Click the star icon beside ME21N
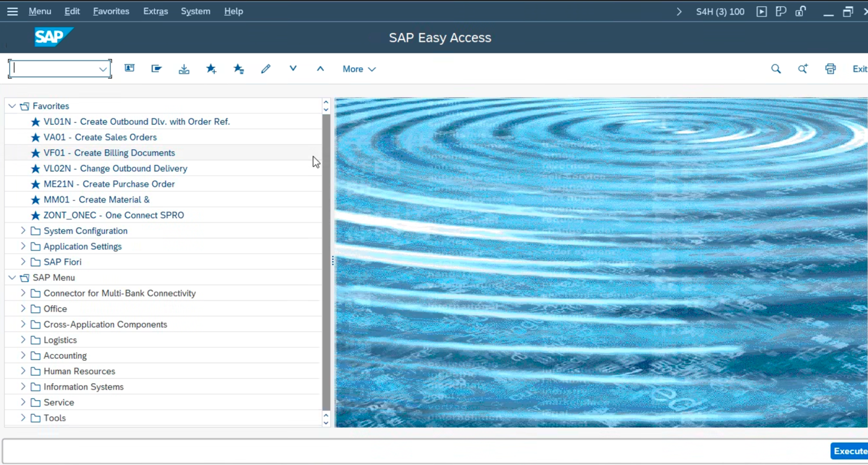Screen dimensions: 868x465 point(35,184)
